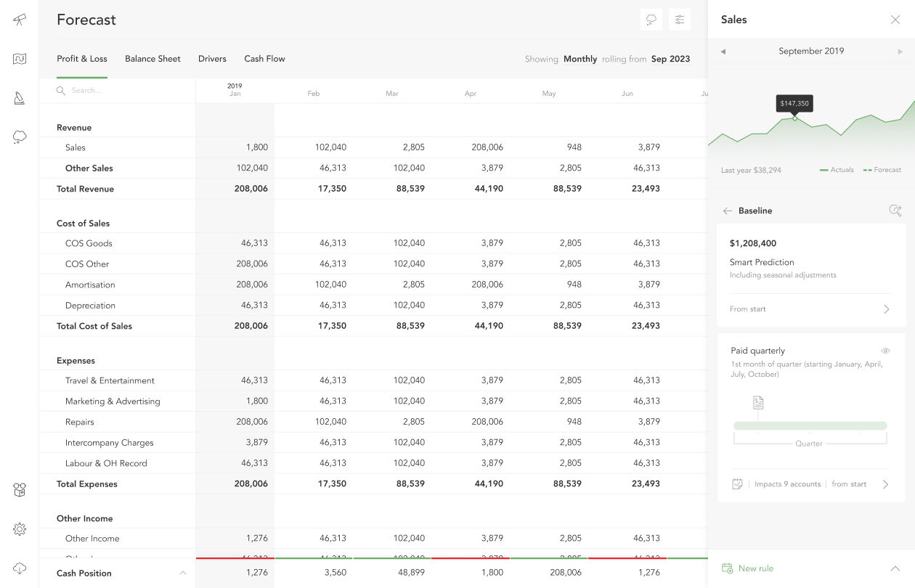
Task: Expand the Impacts 9 accounts chevron
Action: pyautogui.click(x=885, y=484)
